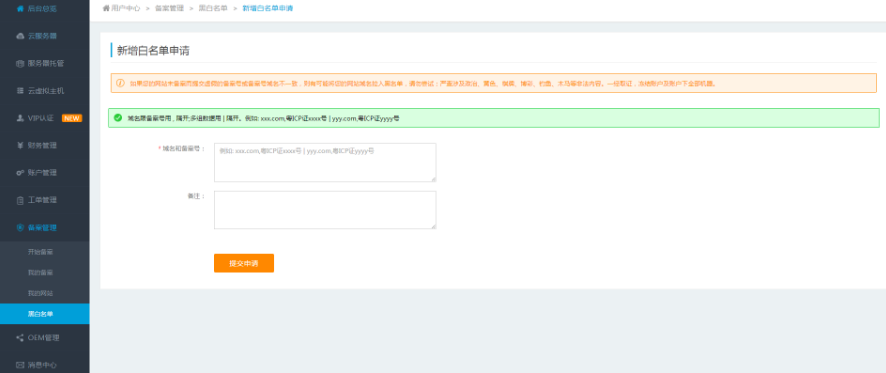
Task: Submit with orange 提交申请 button
Action: pyautogui.click(x=244, y=263)
